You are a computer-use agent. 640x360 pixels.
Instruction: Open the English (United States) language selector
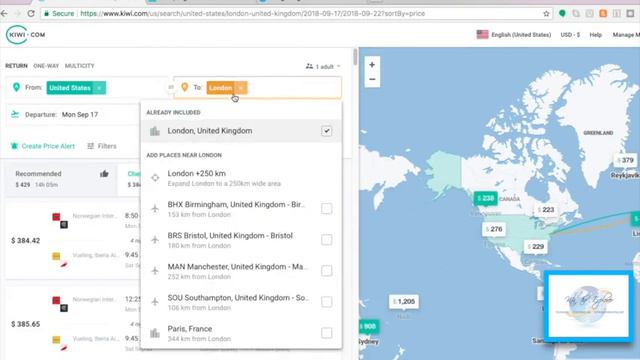(x=514, y=35)
